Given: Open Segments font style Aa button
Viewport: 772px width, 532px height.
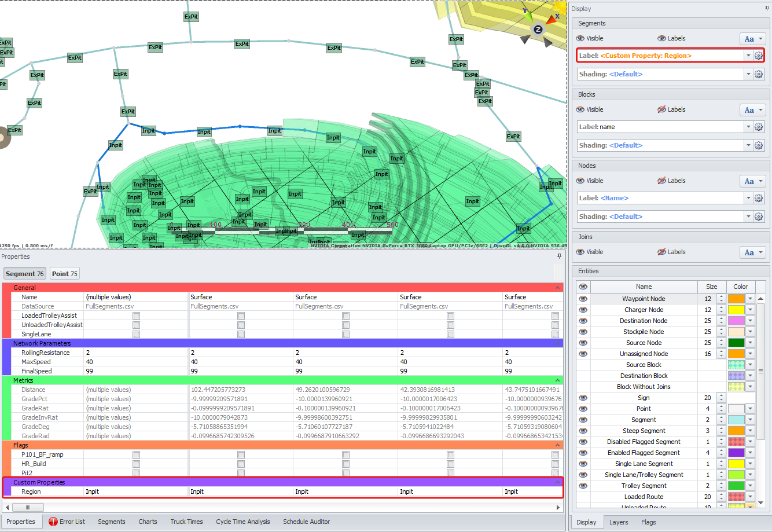Looking at the screenshot, I should pos(749,39).
